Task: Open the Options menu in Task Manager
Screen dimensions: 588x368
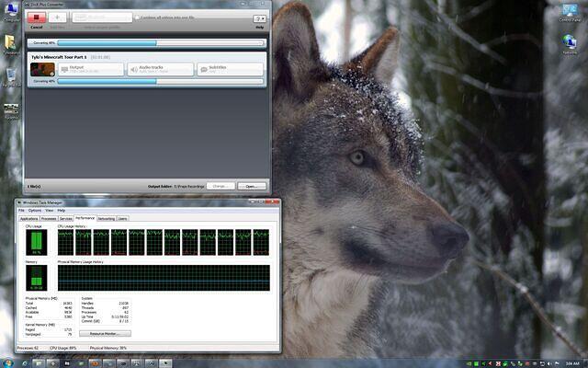Action: (34, 210)
